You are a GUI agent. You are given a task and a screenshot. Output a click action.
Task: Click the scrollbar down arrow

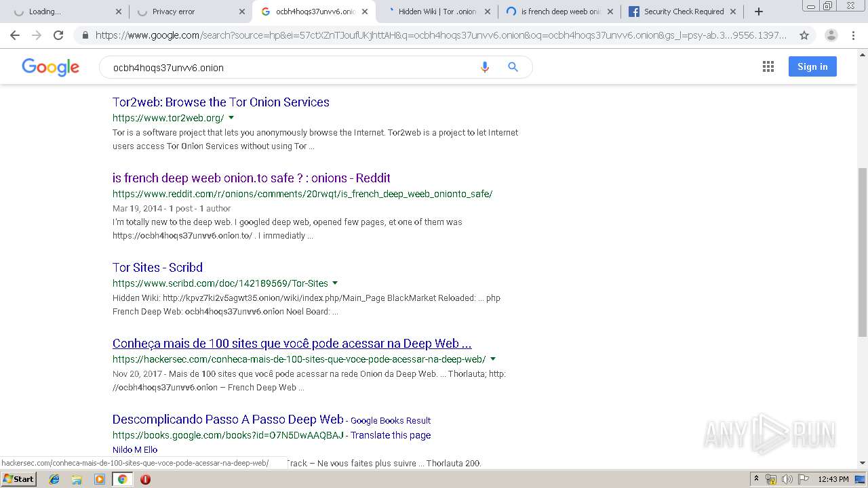coord(862,464)
